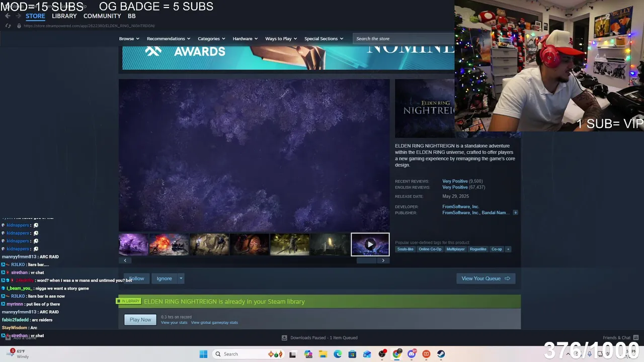Click the Roguelike tag

(x=478, y=249)
